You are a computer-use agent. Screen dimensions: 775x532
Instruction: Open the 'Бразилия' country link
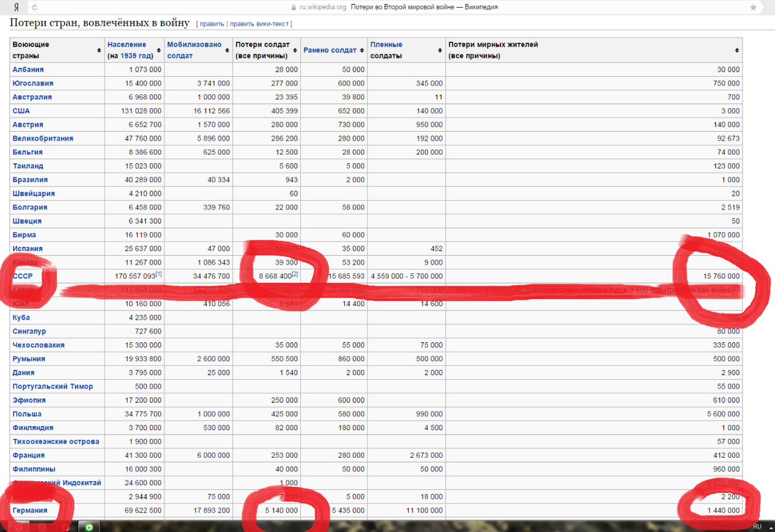30,179
